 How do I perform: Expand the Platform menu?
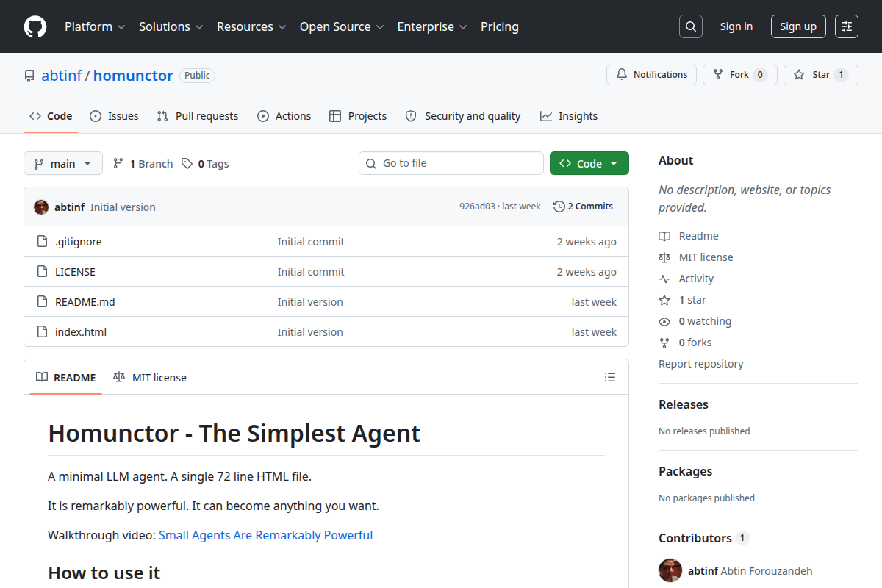coord(95,26)
